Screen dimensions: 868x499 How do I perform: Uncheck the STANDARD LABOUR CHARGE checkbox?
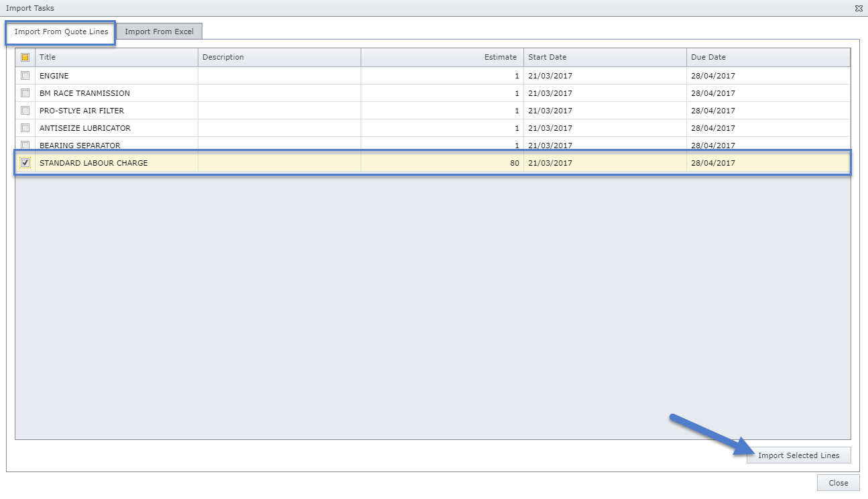coord(25,163)
